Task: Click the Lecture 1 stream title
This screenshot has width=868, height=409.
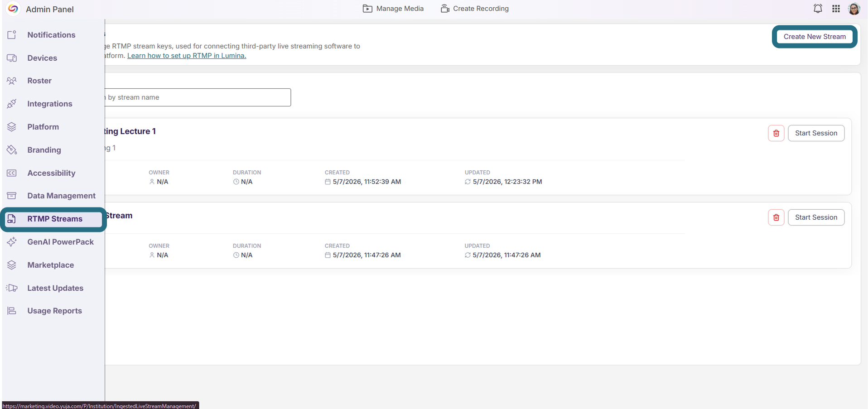Action: point(130,131)
